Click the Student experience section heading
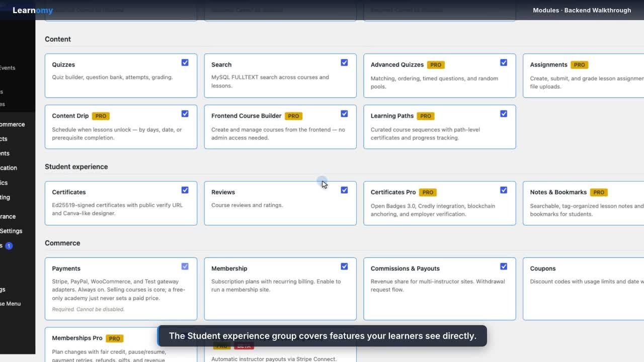The width and height of the screenshot is (644, 362). point(76,167)
